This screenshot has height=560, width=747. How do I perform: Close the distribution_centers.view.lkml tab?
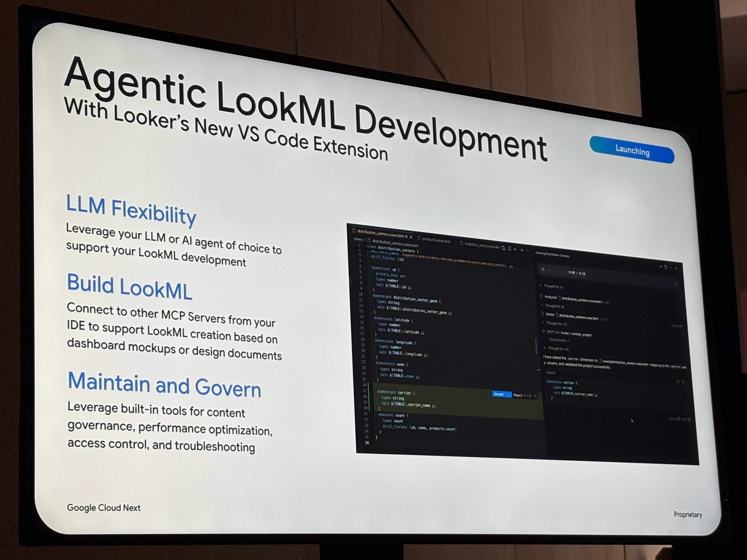411,237
